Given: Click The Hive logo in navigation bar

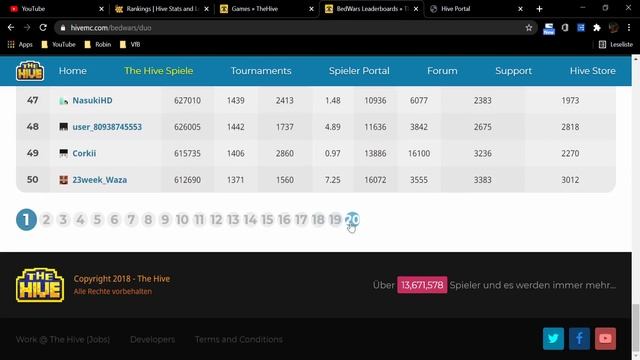Looking at the screenshot, I should click(x=30, y=71).
